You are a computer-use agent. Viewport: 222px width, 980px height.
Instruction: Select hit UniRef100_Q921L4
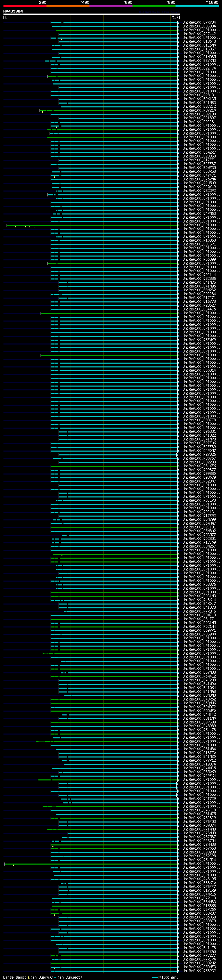pos(199,275)
